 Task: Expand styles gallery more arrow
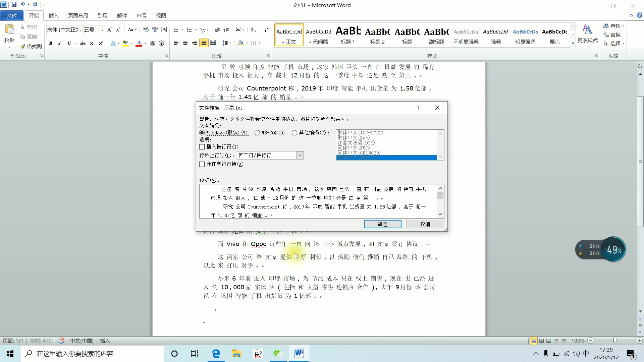click(x=573, y=43)
